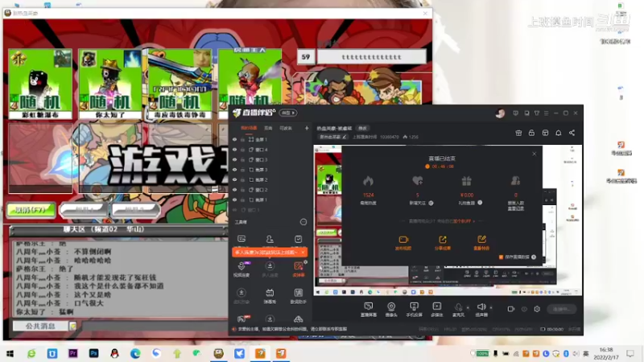Toggle visibility of the 窗口 4 source
Image resolution: width=644 pixels, height=362 pixels.
(234, 150)
